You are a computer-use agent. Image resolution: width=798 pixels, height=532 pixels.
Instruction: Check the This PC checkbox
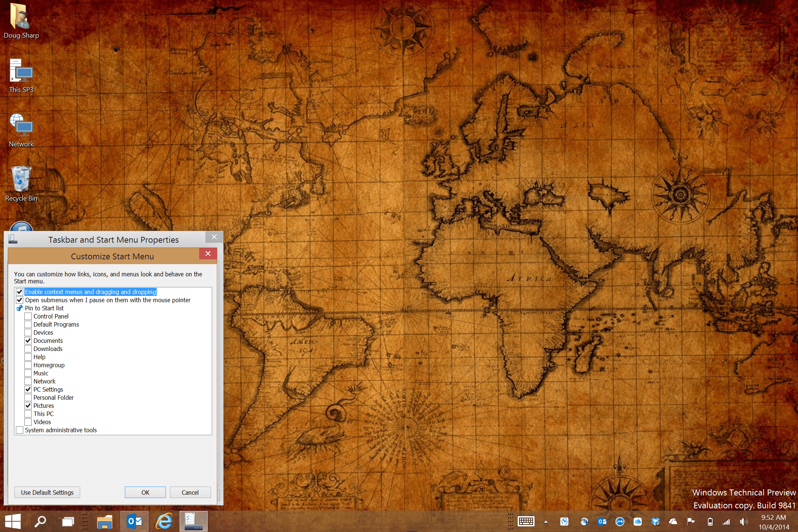coord(28,414)
